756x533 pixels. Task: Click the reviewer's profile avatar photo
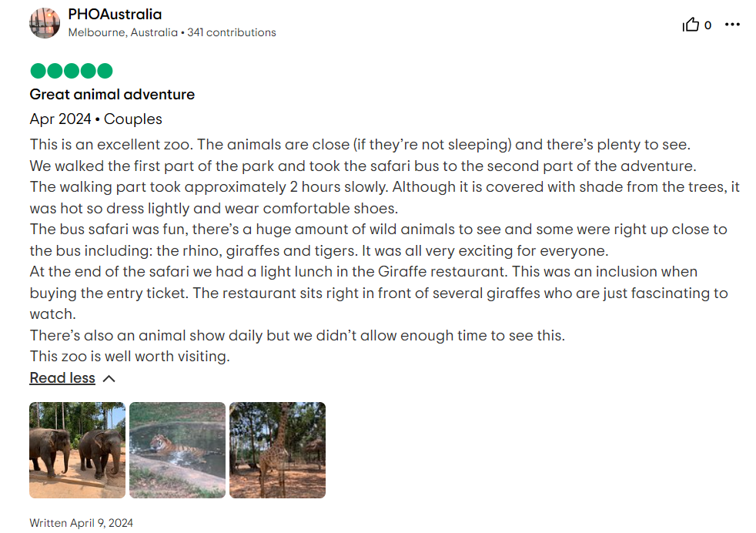point(45,23)
